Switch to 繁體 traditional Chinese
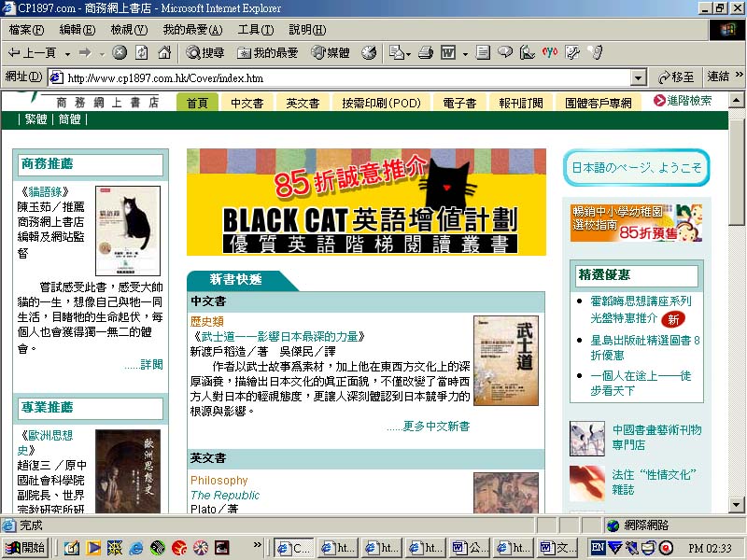Viewport: 747px width, 560px height. click(x=35, y=119)
